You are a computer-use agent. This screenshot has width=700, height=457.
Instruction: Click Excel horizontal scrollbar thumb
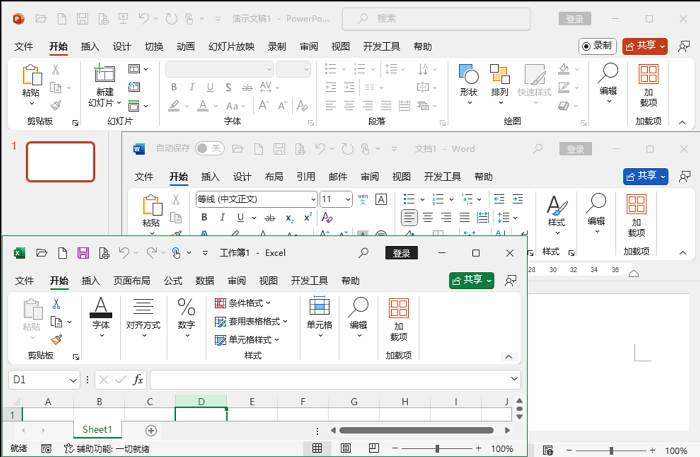tap(417, 430)
